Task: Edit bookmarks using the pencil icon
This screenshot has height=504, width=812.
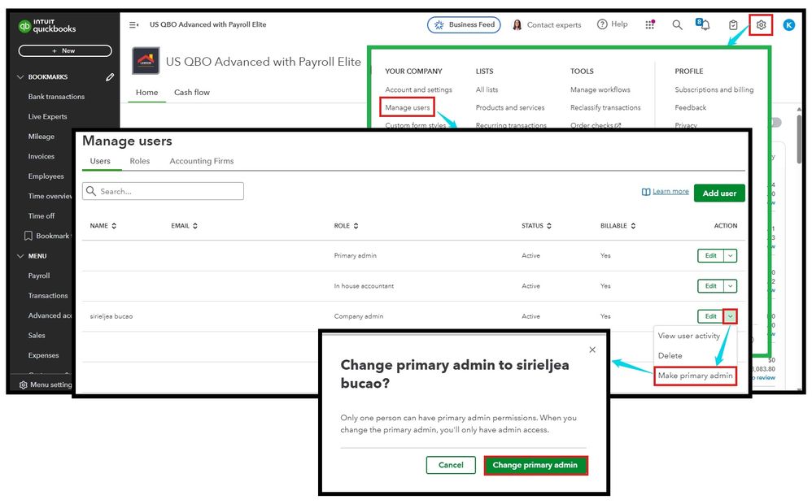Action: tap(110, 77)
